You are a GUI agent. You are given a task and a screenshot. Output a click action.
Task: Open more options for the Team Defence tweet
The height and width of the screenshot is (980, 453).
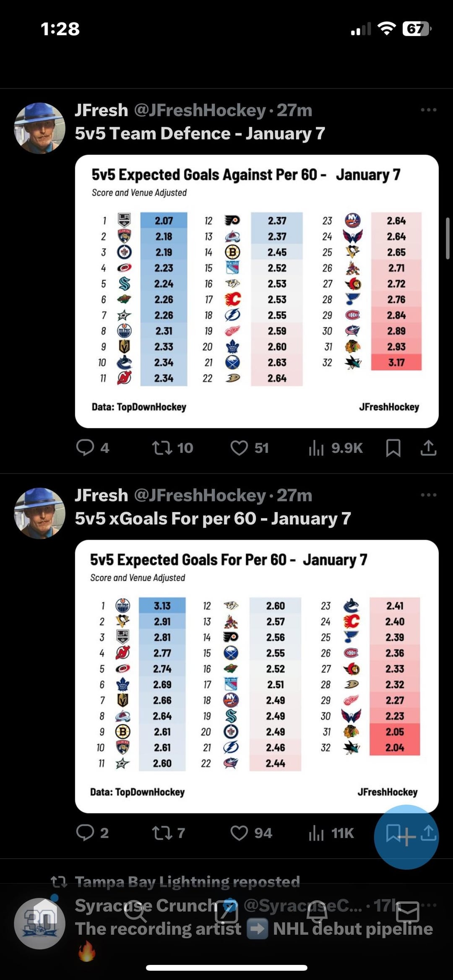point(428,110)
